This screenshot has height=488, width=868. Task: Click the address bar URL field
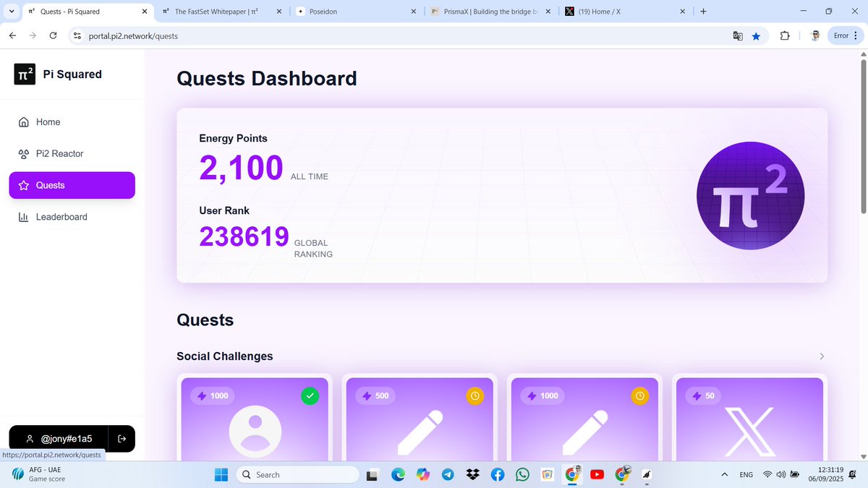click(405, 35)
